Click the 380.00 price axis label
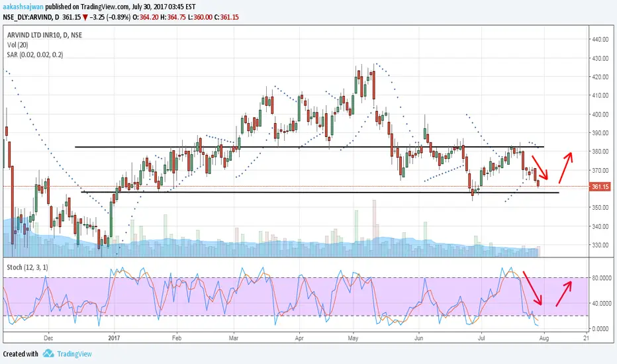 tap(600, 152)
